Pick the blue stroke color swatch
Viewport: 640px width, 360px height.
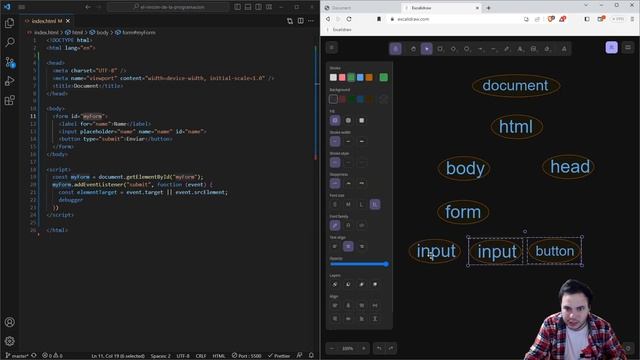(360, 78)
